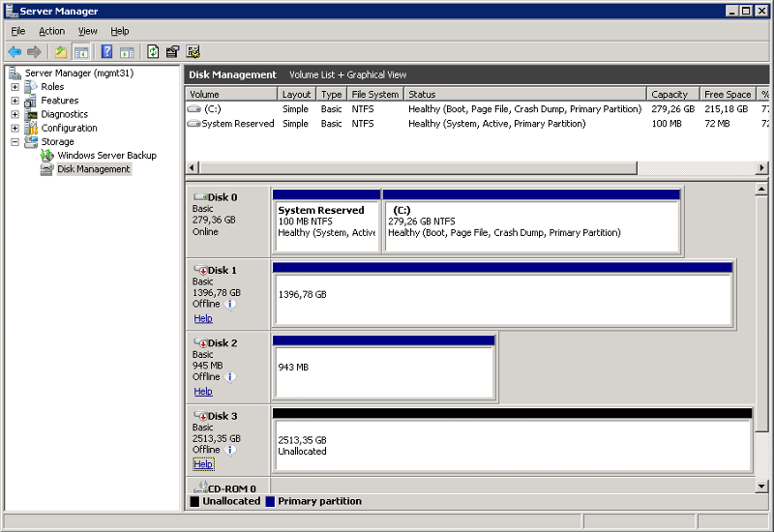
Task: Click the offline info icon for Disk 2
Action: 230,377
